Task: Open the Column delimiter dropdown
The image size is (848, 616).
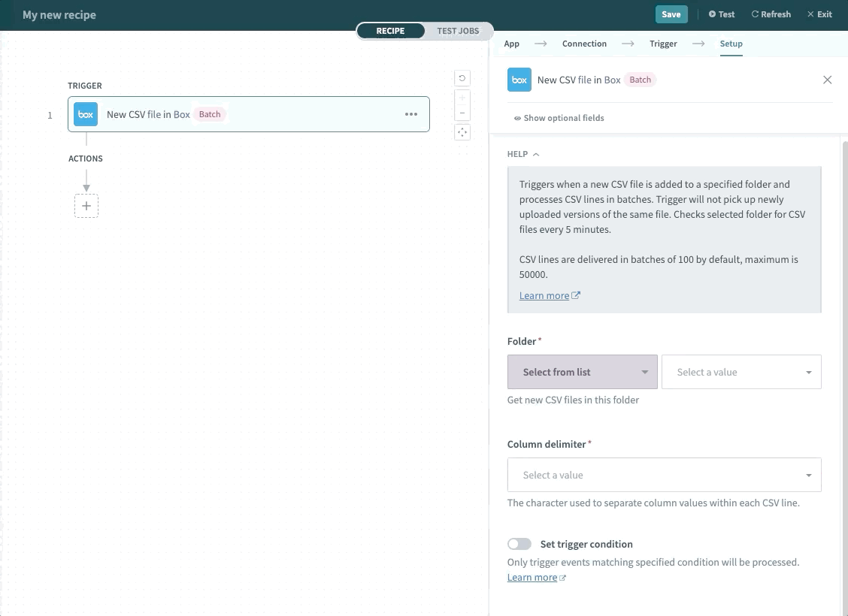Action: point(664,474)
